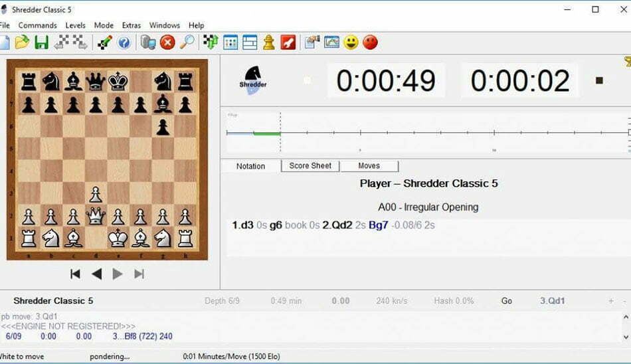Click the computer engine icon
631x364 pixels.
coord(148,43)
